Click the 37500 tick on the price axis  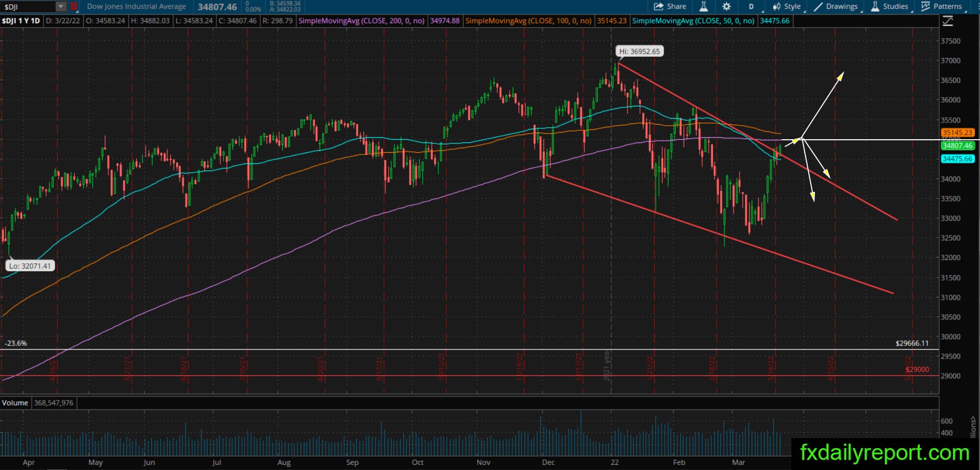tap(951, 41)
